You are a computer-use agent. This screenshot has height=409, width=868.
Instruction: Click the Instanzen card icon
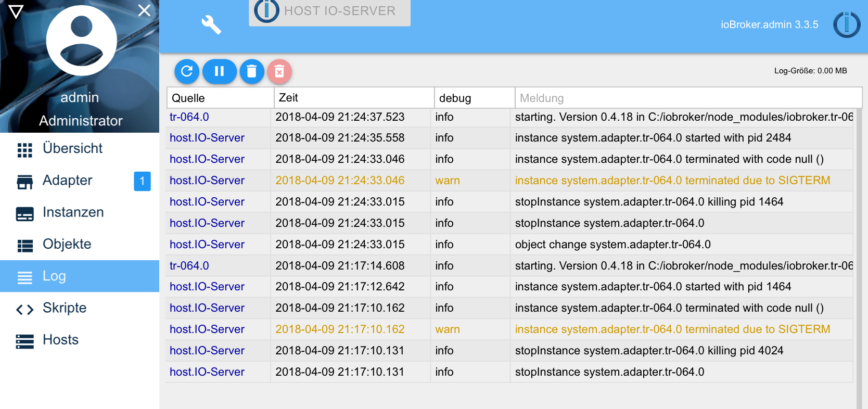tap(24, 214)
